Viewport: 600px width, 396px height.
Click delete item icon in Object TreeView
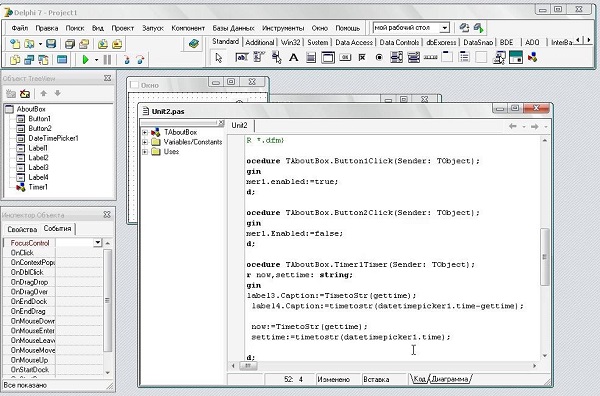pyautogui.click(x=25, y=93)
